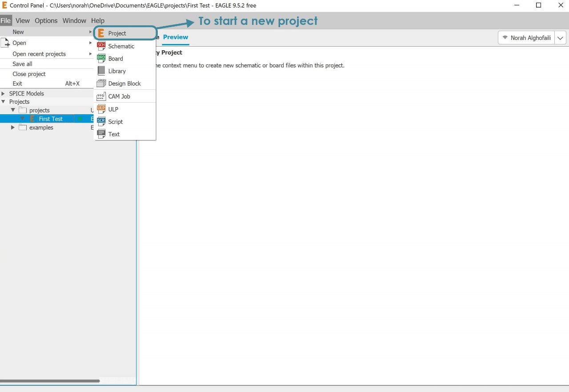Click the Text document icon
569x392 pixels.
coord(101,134)
